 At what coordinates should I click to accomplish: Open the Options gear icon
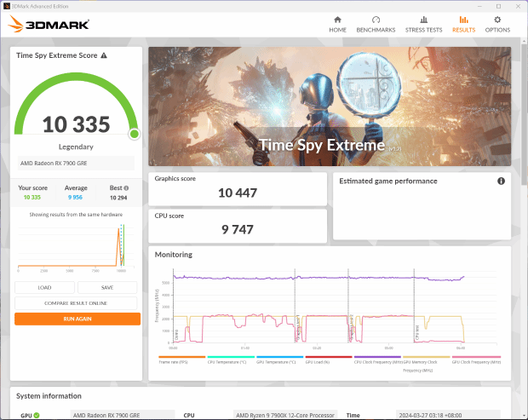point(497,20)
